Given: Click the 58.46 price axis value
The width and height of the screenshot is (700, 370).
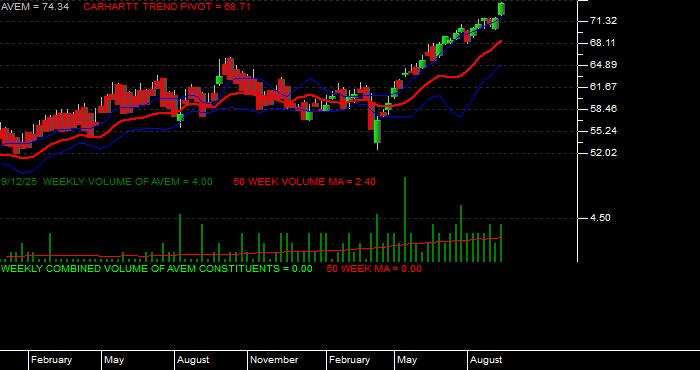Looking at the screenshot, I should [604, 108].
